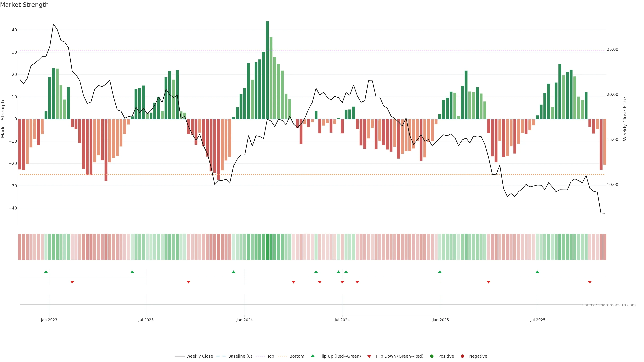Screen dimensions: 644x362
Task: Click the Jul 2024 x-axis label
Action: point(342,320)
